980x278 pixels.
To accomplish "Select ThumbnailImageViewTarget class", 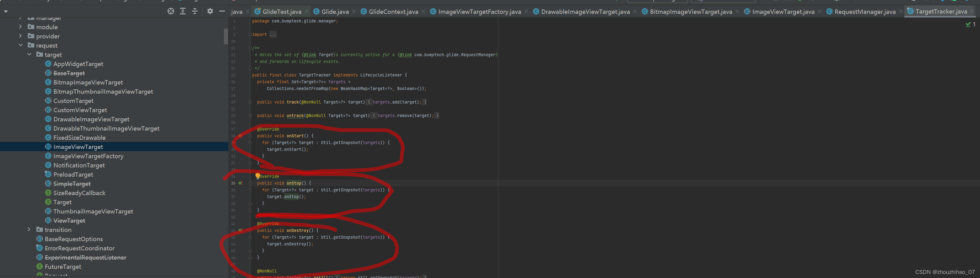I will point(93,211).
